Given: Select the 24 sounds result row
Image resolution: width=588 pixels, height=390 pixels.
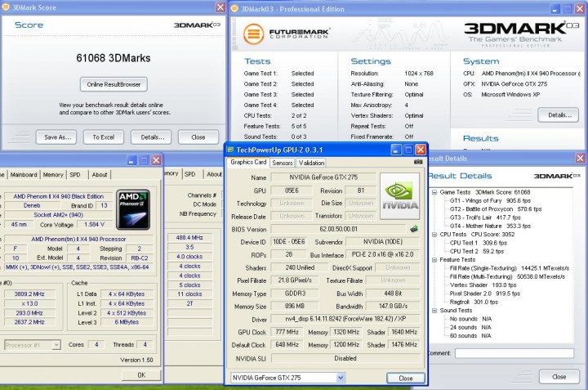Looking at the screenshot, I should click(470, 327).
